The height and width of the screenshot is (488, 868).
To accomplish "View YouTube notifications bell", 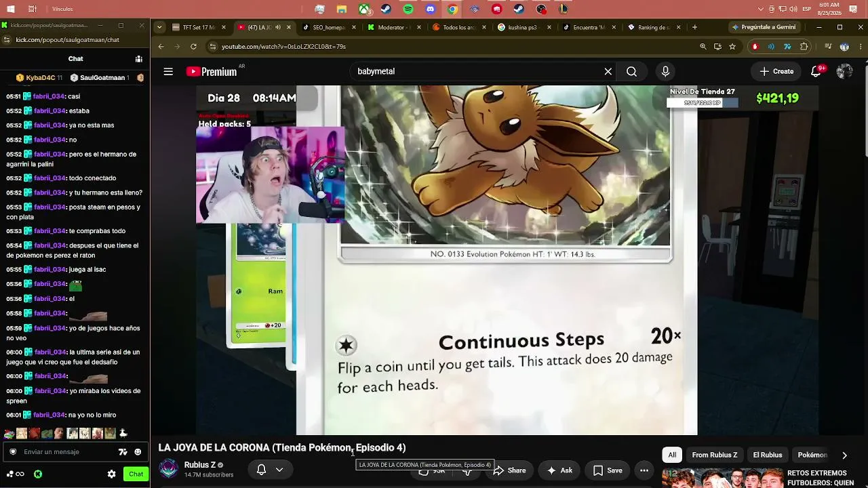I will (x=816, y=71).
